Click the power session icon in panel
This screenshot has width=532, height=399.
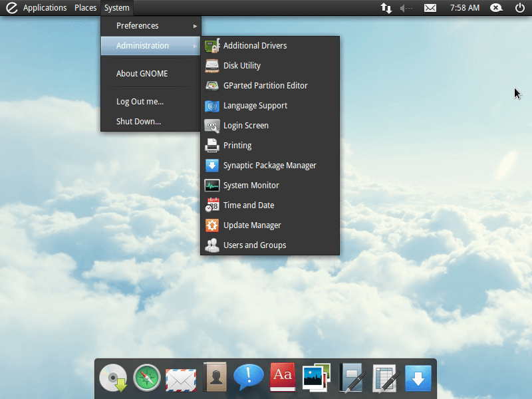click(x=520, y=8)
